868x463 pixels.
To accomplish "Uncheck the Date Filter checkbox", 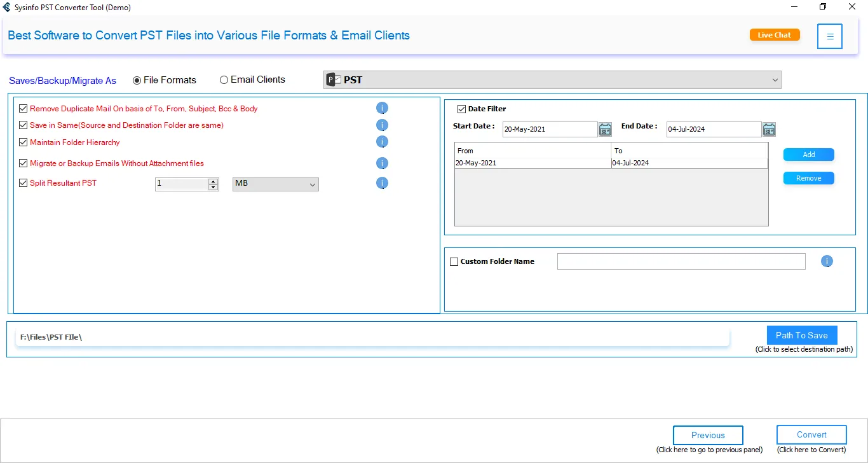I will click(x=462, y=109).
